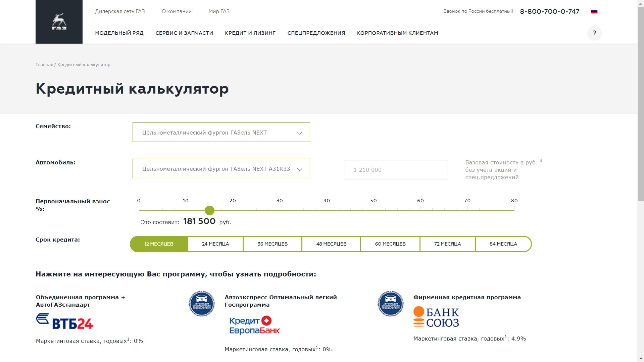Select 36 месяцев credit term
The height and width of the screenshot is (362, 644).
click(x=273, y=244)
